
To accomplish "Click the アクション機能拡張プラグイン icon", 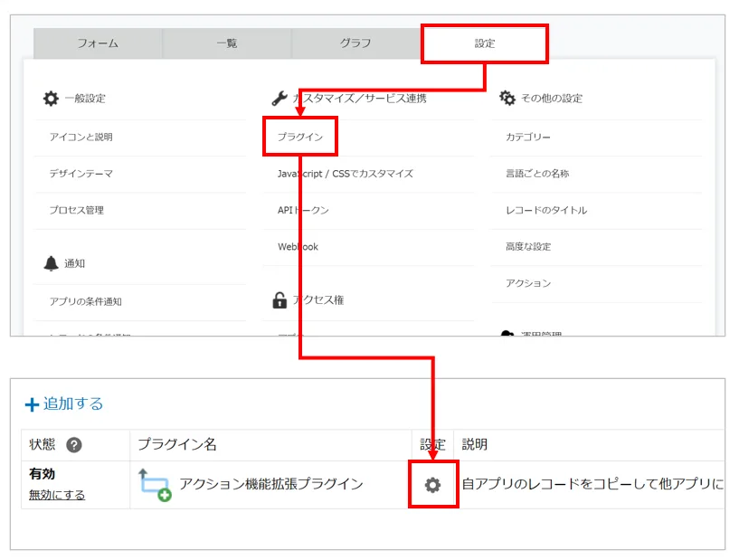I will [x=155, y=485].
